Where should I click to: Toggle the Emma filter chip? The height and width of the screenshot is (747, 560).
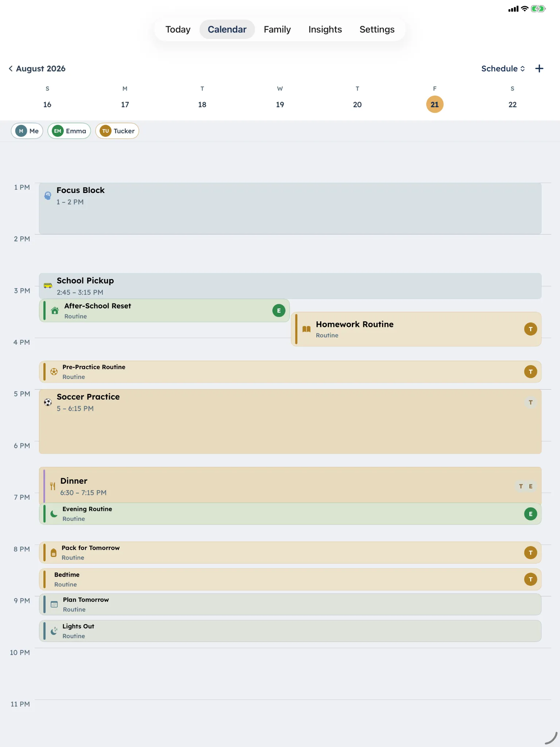pyautogui.click(x=69, y=131)
